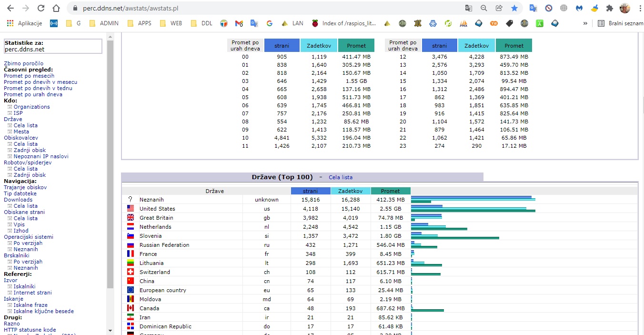Click the unknown-country question mark icon
Image resolution: width=644 pixels, height=335 pixels.
pos(131,200)
